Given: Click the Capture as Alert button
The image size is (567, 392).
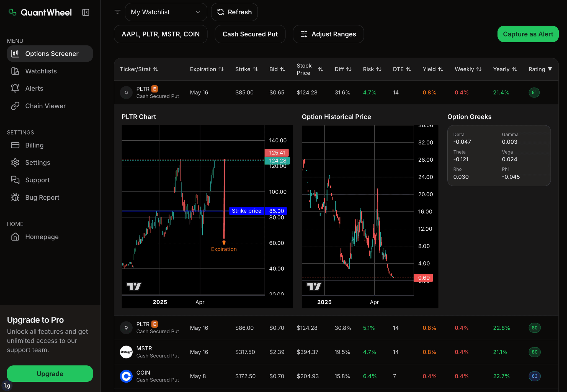Looking at the screenshot, I should [x=528, y=34].
